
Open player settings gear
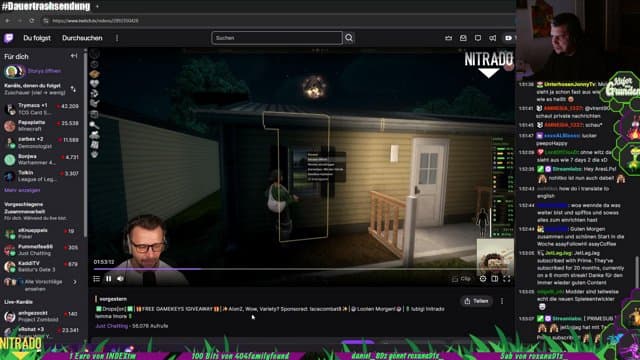(483, 279)
